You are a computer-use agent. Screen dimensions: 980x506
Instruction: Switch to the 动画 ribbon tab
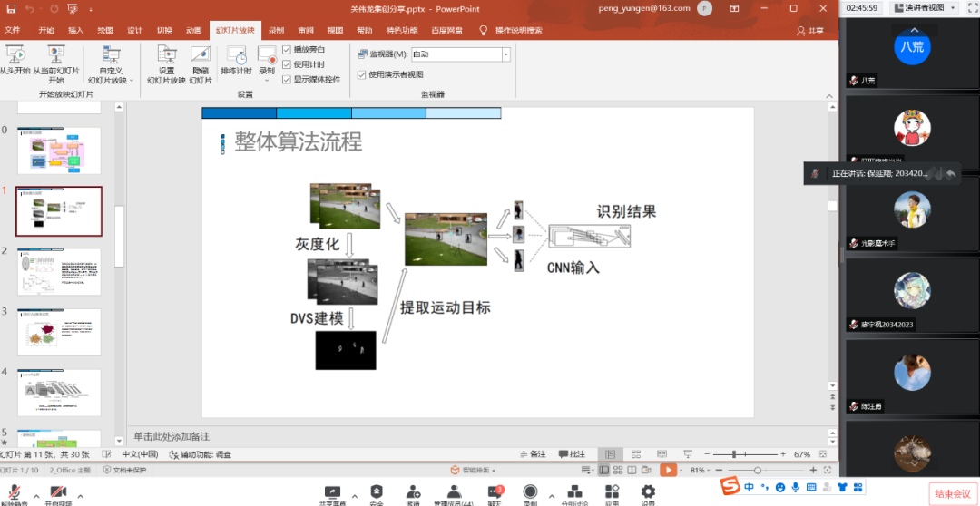[x=194, y=30]
